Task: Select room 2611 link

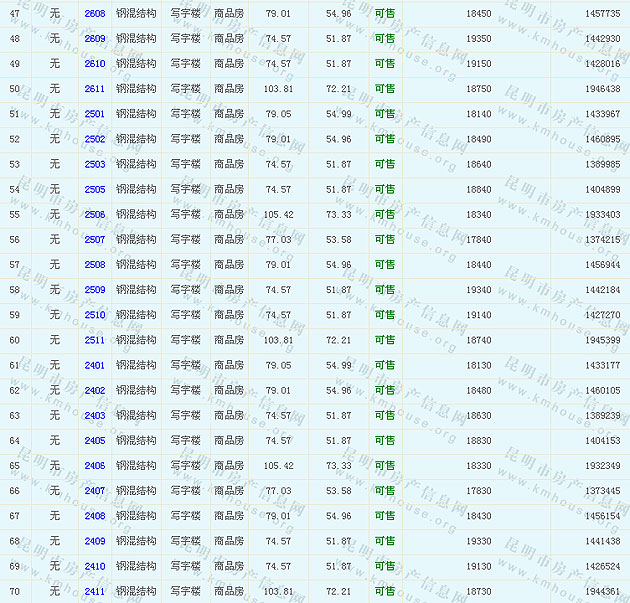Action: click(x=95, y=88)
